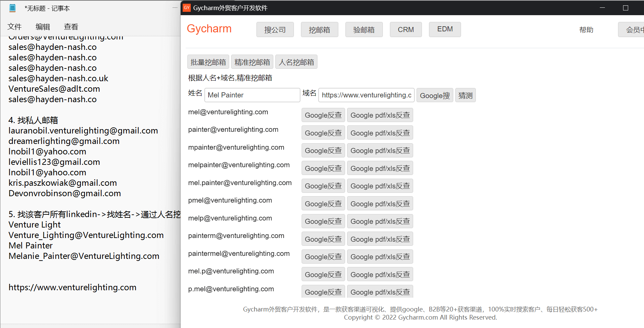Click kris.paszkowiak@gmail.com line in Notepad
The height and width of the screenshot is (328, 644).
(63, 183)
